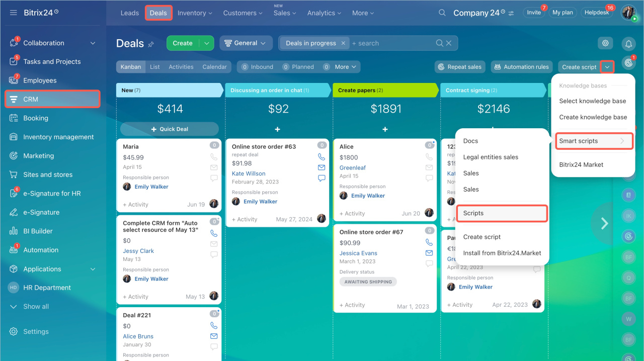Click the search magnifier icon in top bar

(442, 13)
